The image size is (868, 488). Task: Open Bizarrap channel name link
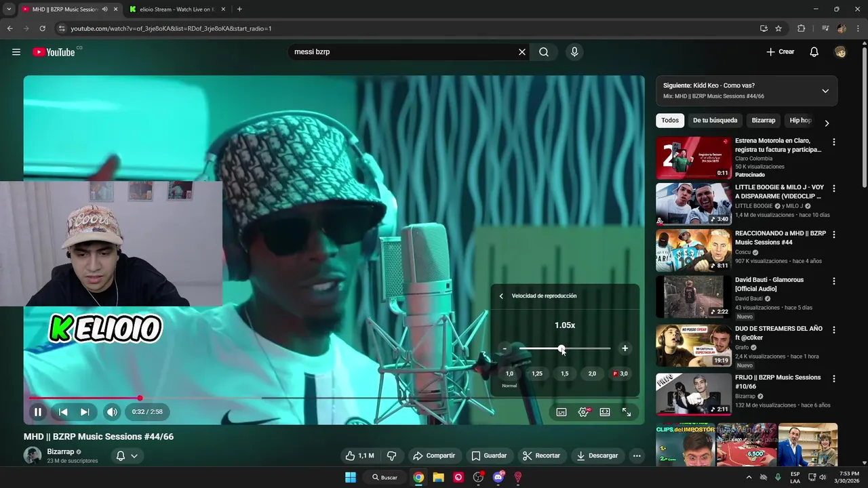coord(60,451)
